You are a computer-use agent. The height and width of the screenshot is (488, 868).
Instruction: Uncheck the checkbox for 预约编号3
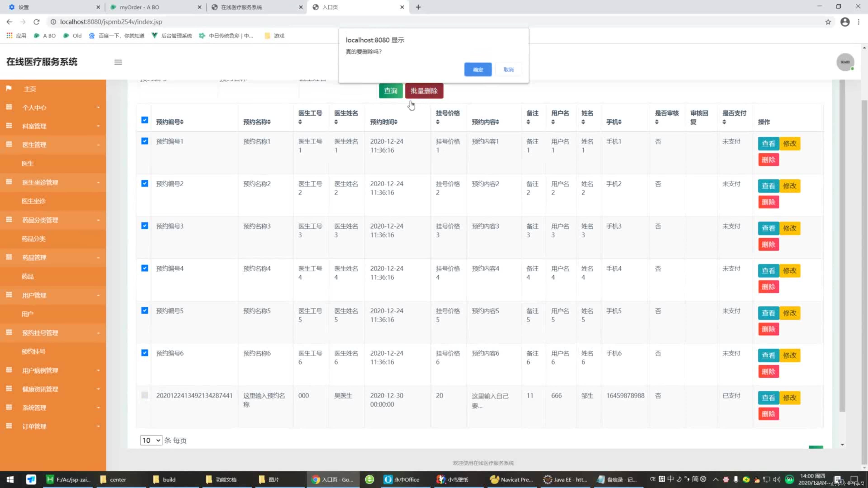[145, 226]
